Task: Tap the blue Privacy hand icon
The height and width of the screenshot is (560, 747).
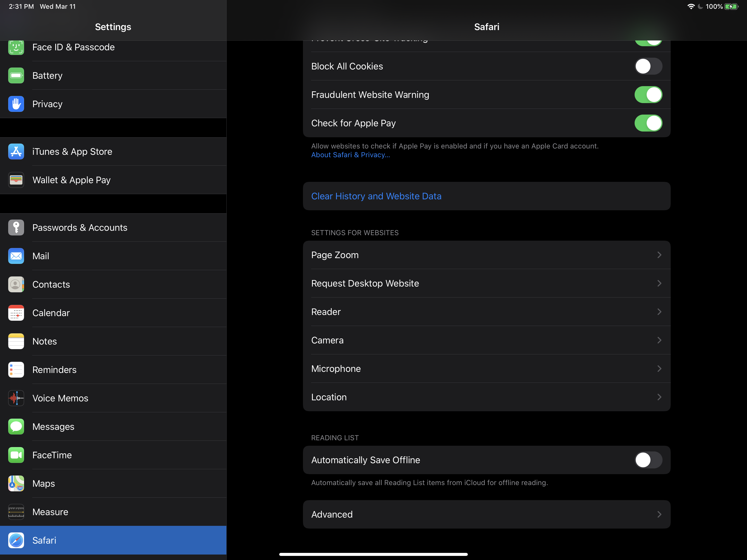Action: pyautogui.click(x=16, y=104)
